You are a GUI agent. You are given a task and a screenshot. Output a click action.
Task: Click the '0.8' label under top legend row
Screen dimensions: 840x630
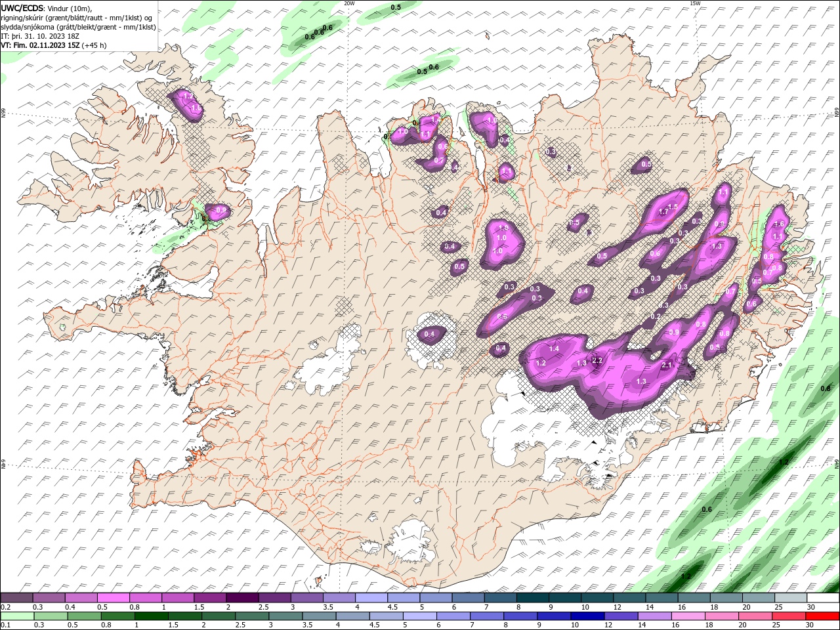point(135,607)
